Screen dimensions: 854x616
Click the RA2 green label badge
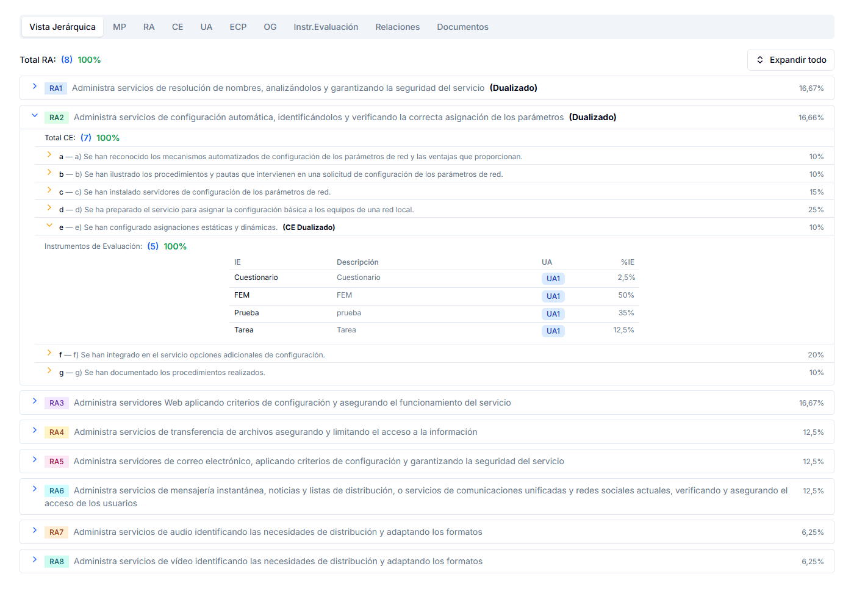pos(57,118)
